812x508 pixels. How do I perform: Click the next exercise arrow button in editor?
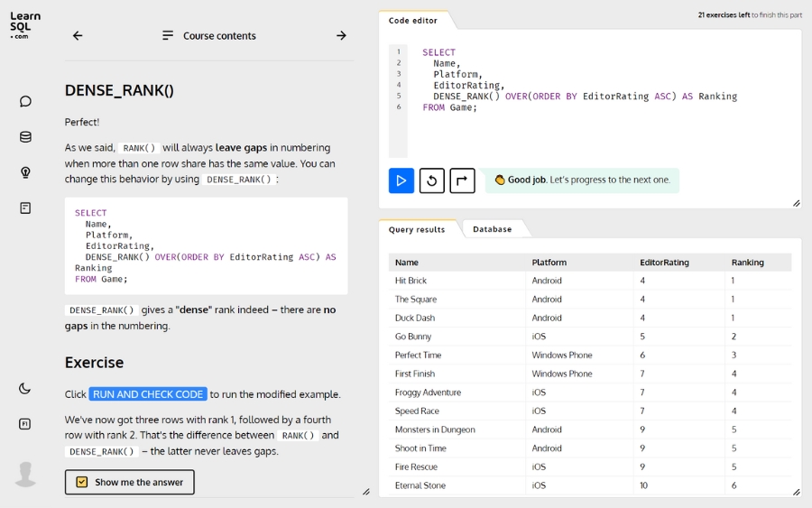[x=463, y=180]
